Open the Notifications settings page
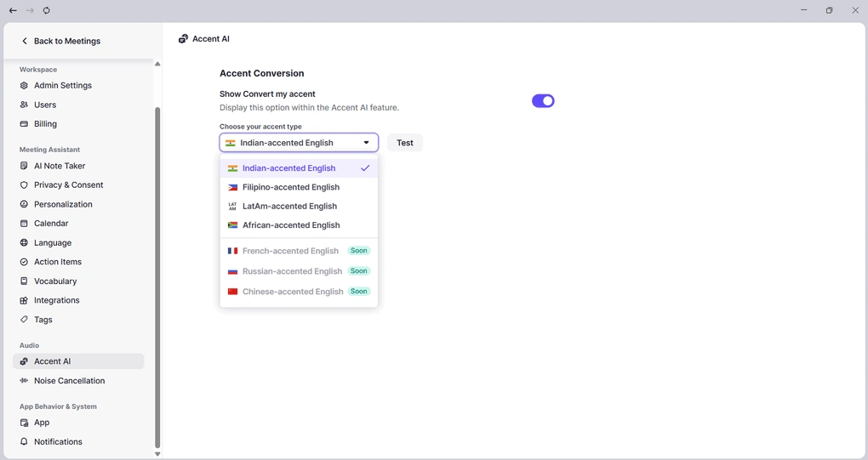Screen dimensions: 868x460 coord(78,442)
